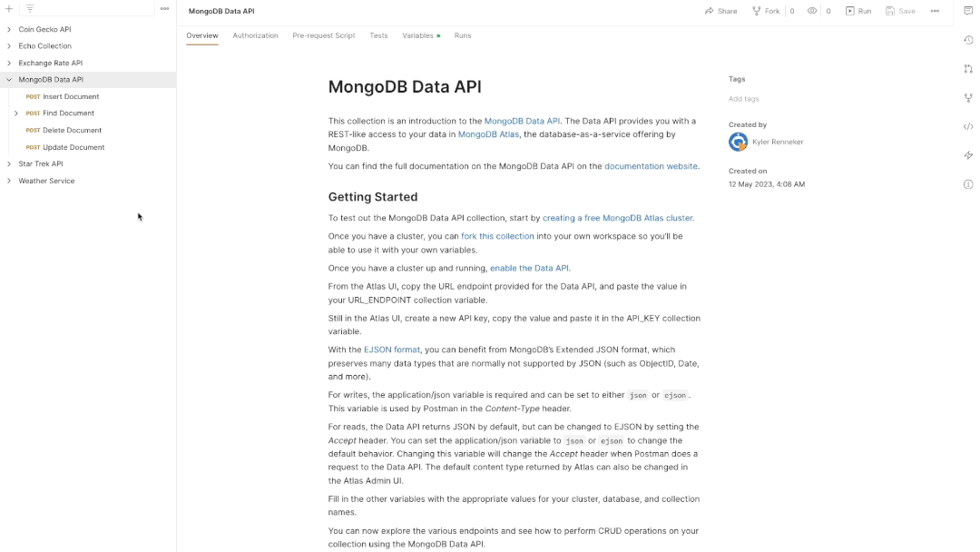Select the Update Document request

tap(73, 147)
